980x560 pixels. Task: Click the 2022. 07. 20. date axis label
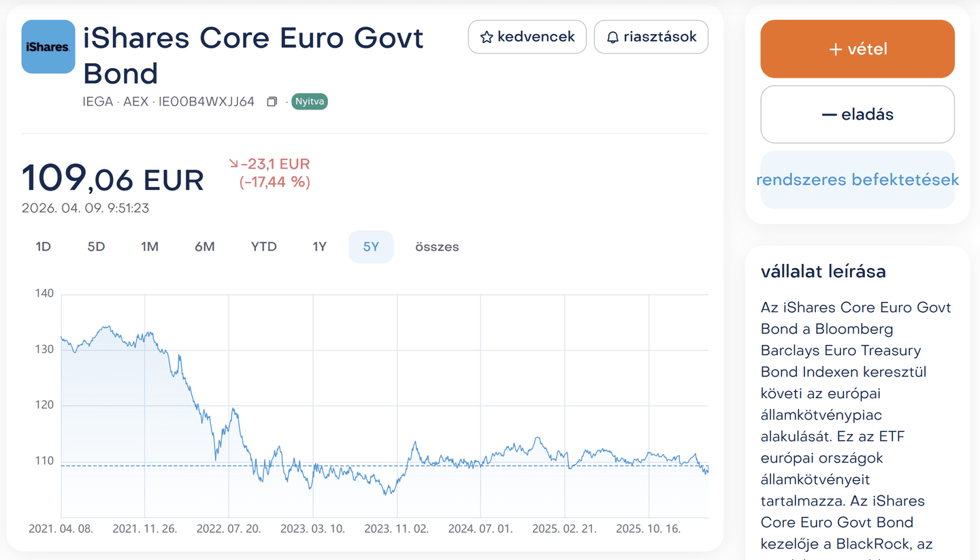pyautogui.click(x=229, y=529)
